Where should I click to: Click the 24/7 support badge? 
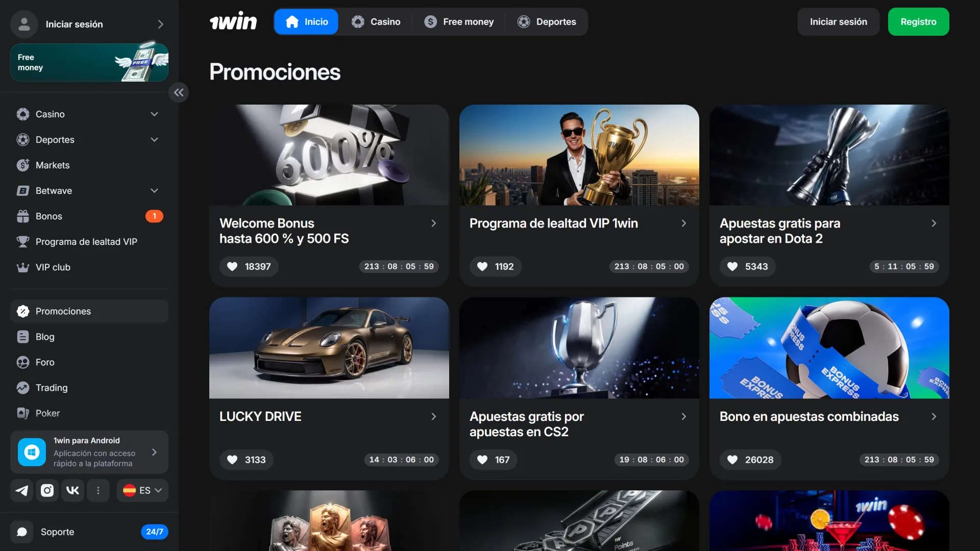pos(154,532)
